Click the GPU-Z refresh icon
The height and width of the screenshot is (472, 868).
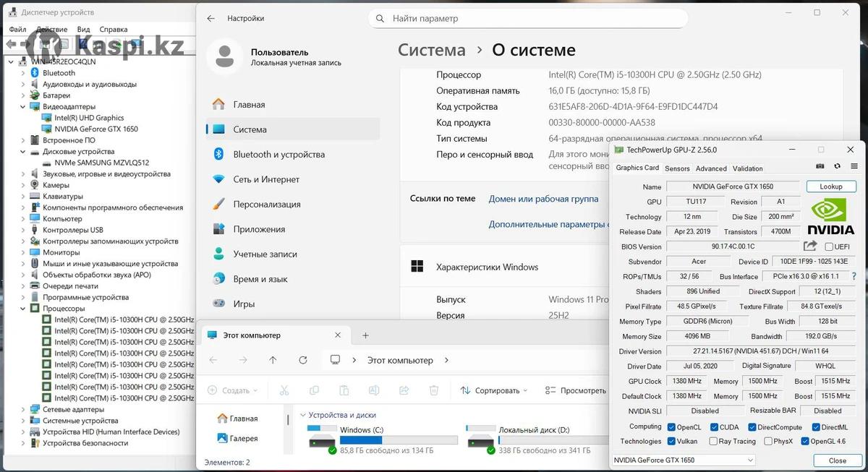(x=837, y=166)
